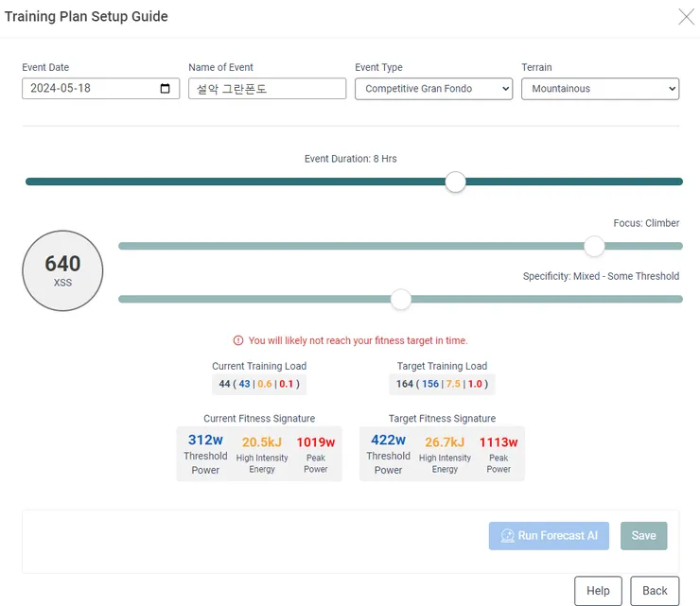Click the target 1113w Peak Power value
The height and width of the screenshot is (606, 700).
click(499, 442)
